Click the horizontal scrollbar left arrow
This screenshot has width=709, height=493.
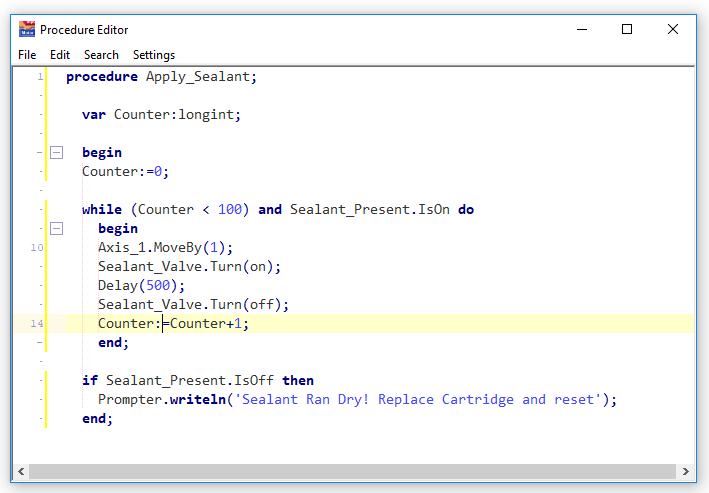tap(21, 472)
